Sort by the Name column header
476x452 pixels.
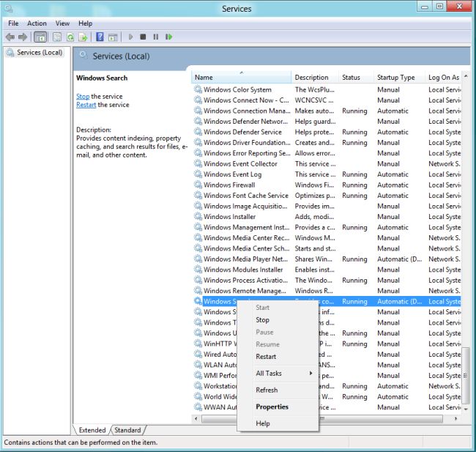[242, 77]
